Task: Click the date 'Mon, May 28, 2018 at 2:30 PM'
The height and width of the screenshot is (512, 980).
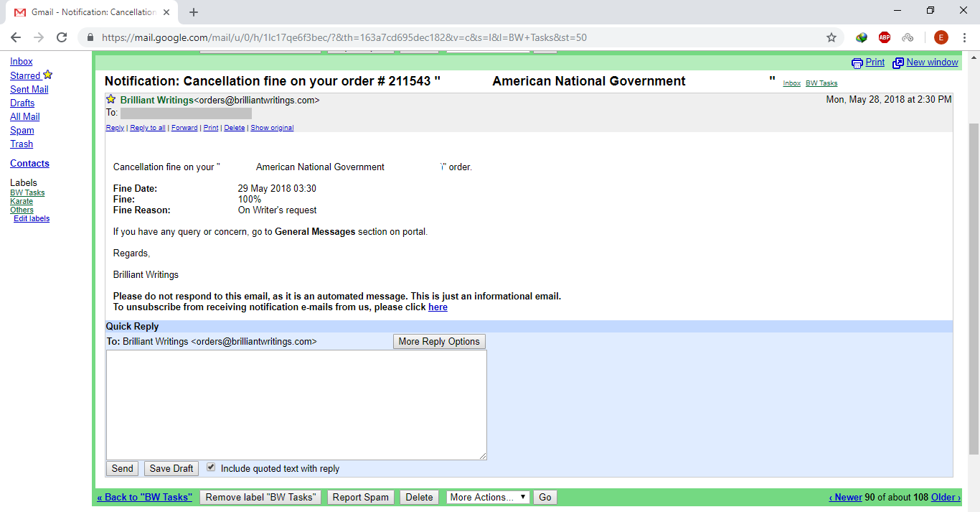Action: pos(889,100)
